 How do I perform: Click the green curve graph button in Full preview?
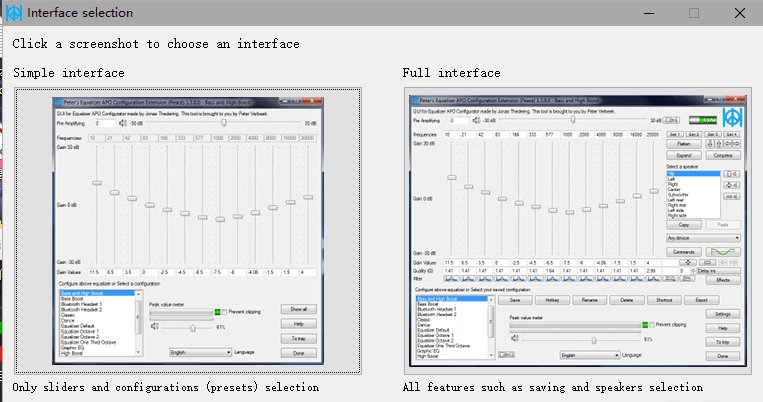pyautogui.click(x=724, y=252)
